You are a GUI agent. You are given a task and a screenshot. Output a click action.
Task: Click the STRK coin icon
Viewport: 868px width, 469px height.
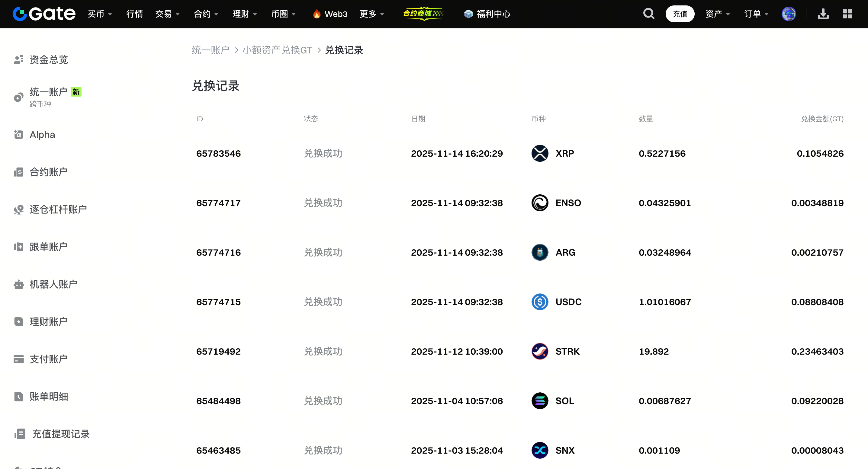[x=540, y=351]
